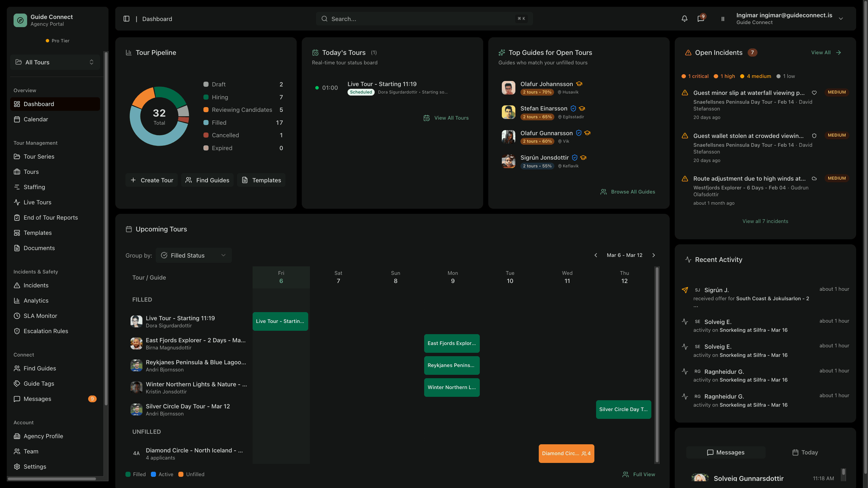Open the notifications bell icon
The image size is (868, 488).
(684, 19)
